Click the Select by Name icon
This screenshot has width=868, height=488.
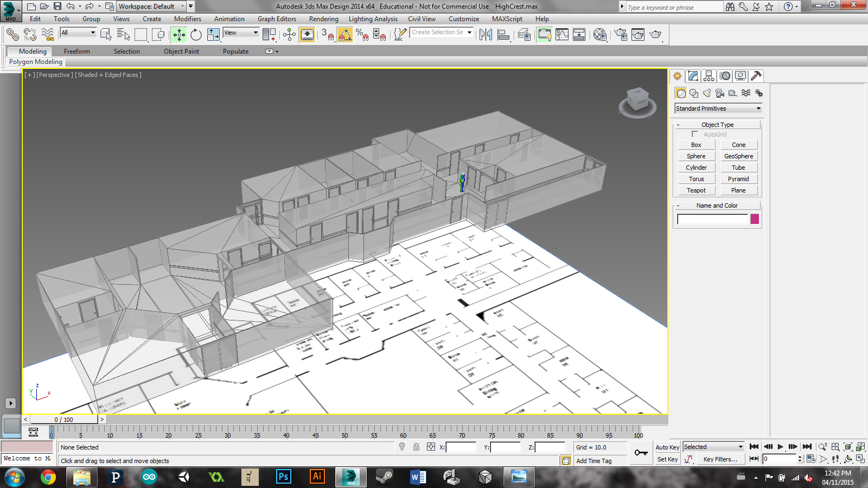(123, 35)
